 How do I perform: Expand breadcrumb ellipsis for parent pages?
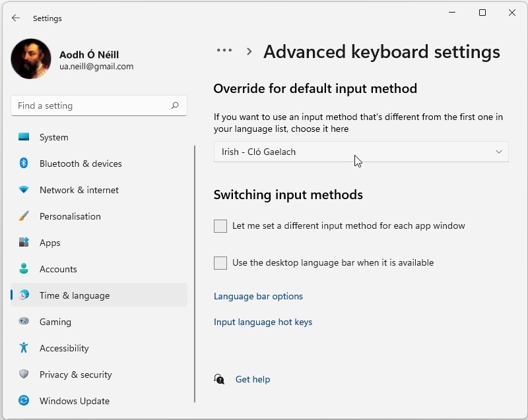[224, 51]
